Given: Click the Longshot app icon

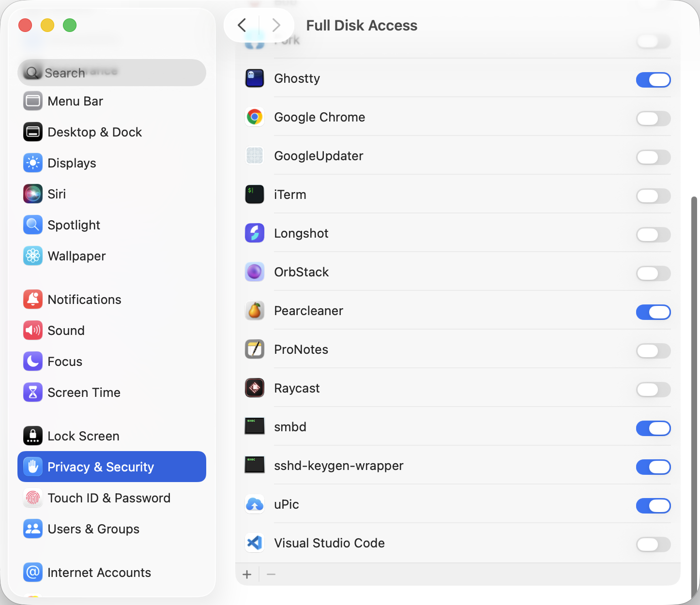Looking at the screenshot, I should coord(255,233).
